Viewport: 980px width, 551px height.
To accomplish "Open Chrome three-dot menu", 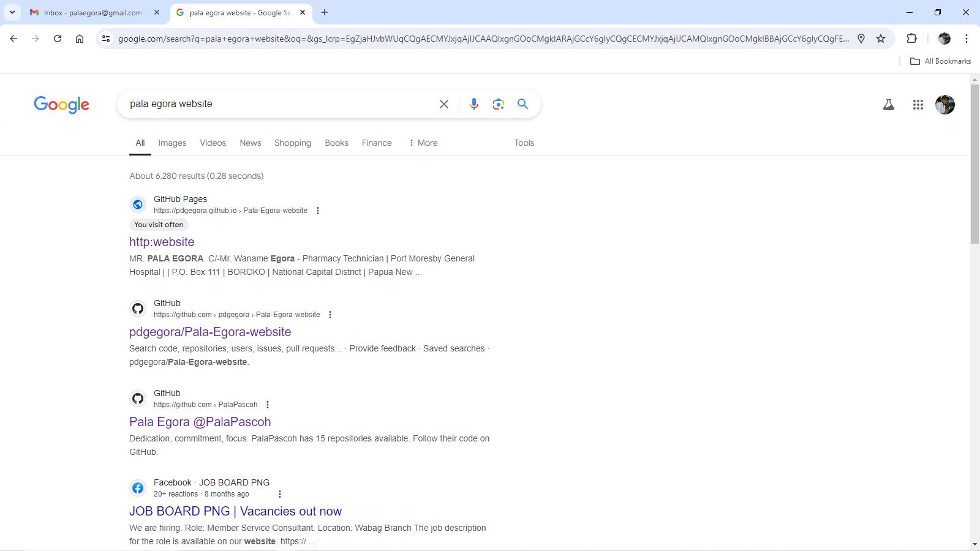I will pyautogui.click(x=967, y=39).
